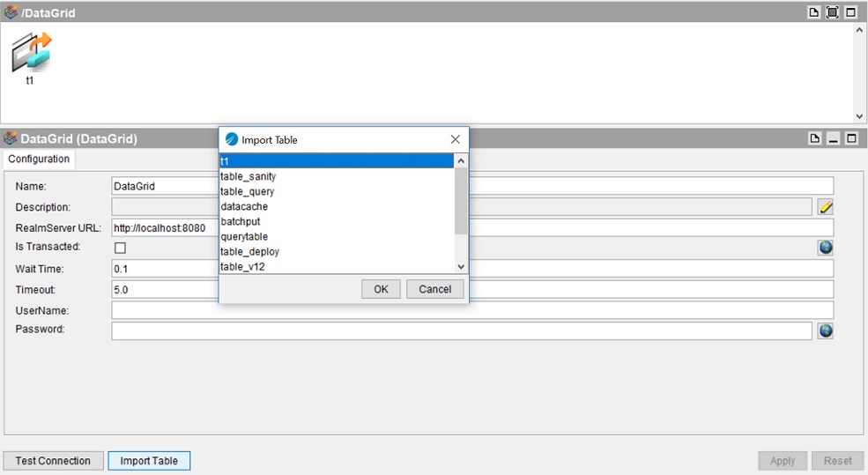The width and height of the screenshot is (868, 475).
Task: Click the DataGrid (DataGrid) panel title icon
Action: tap(10, 137)
